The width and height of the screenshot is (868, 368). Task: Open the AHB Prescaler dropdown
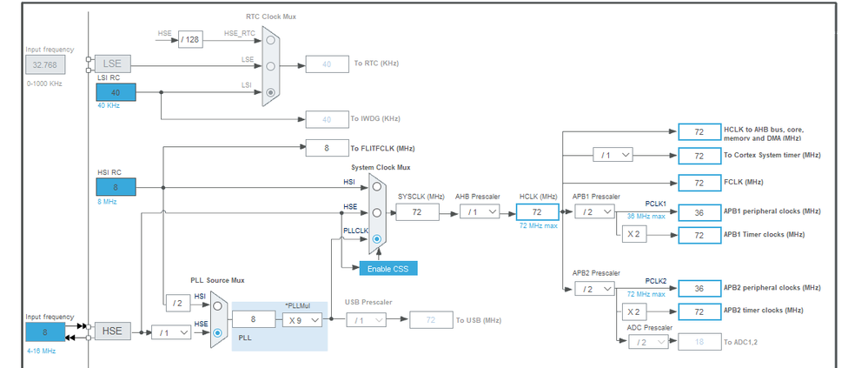(480, 211)
